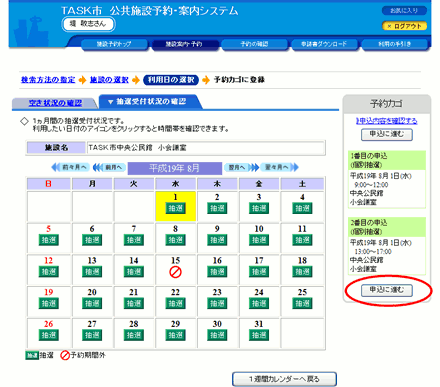Open lottery slots for day 6
This screenshot has width=440, height=387.
point(92,240)
